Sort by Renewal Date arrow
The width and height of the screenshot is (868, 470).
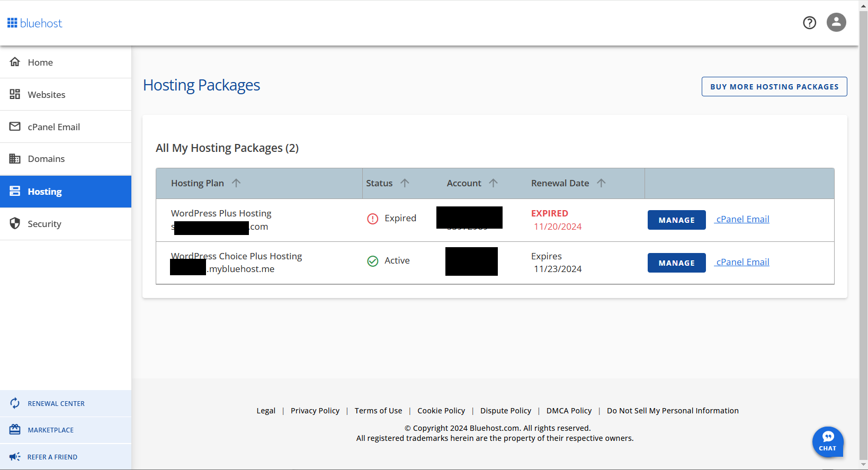[x=601, y=183]
